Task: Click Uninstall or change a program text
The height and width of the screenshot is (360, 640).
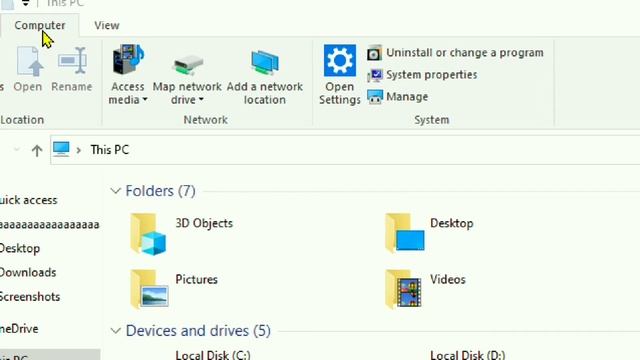Action: tap(465, 53)
